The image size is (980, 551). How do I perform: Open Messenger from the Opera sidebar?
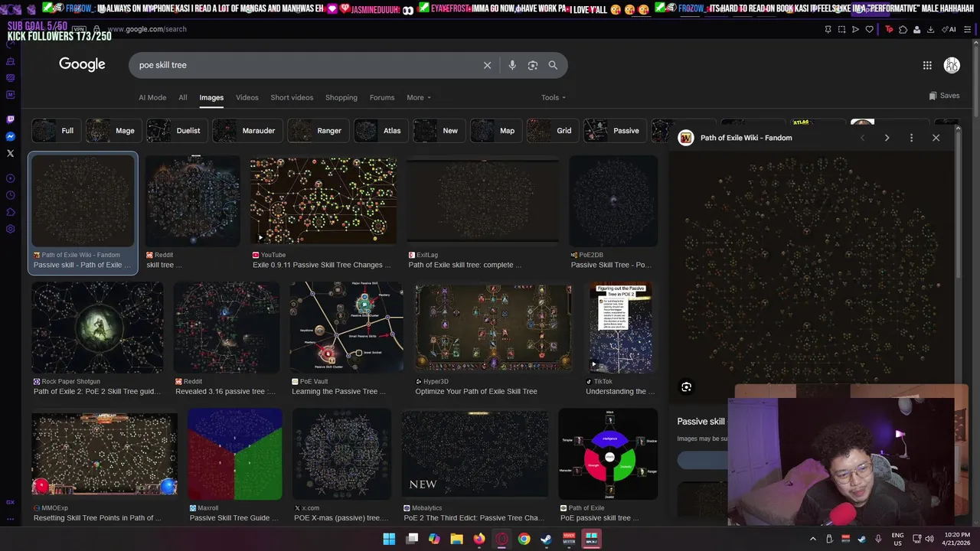pyautogui.click(x=10, y=136)
